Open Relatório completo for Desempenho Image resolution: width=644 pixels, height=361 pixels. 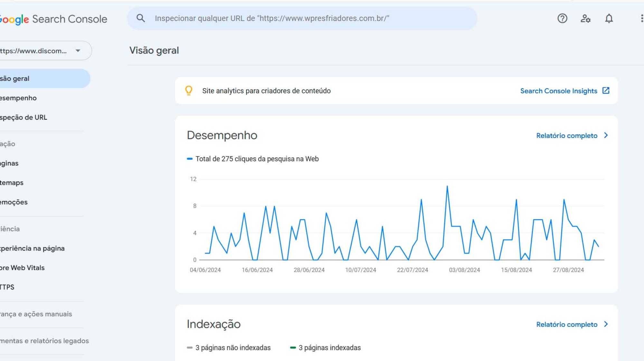coord(571,135)
